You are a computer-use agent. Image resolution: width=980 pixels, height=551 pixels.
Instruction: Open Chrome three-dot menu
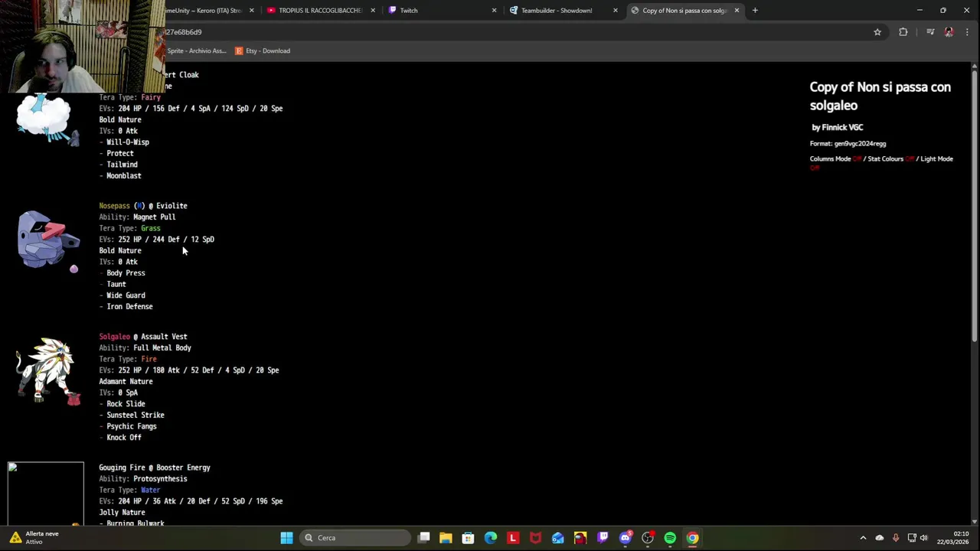[968, 32]
